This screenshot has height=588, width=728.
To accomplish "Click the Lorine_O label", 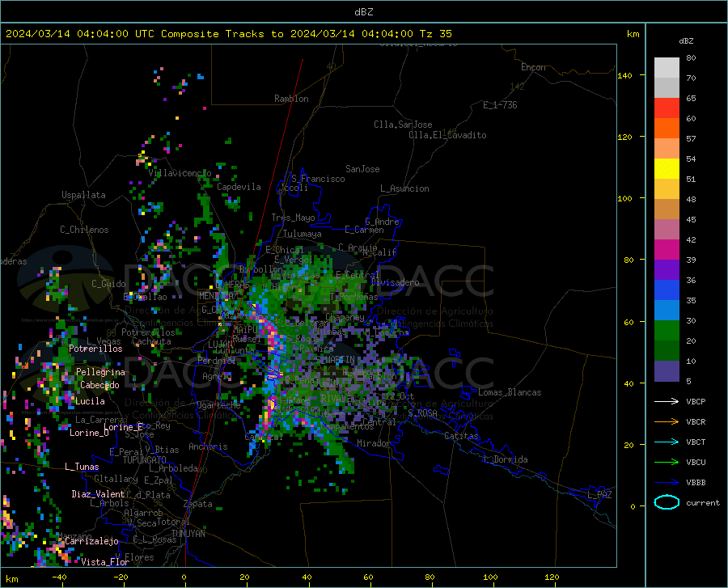I will coord(89,433).
